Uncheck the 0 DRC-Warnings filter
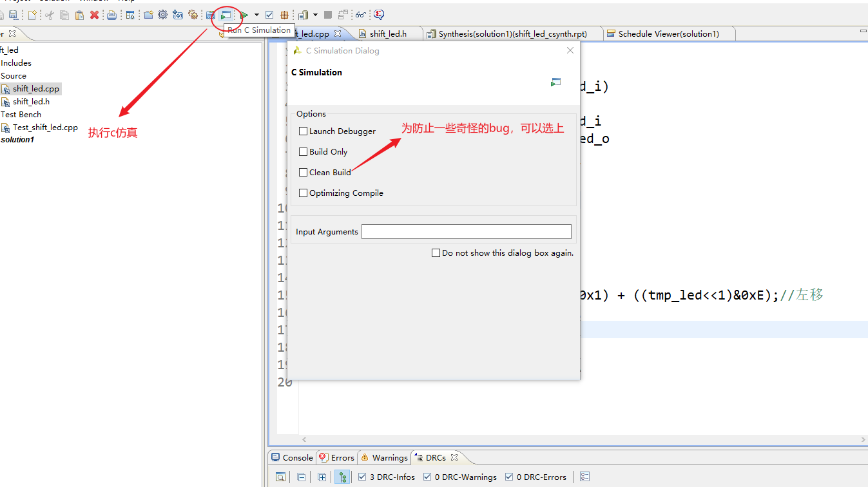Viewport: 868px width, 487px height. [x=428, y=477]
